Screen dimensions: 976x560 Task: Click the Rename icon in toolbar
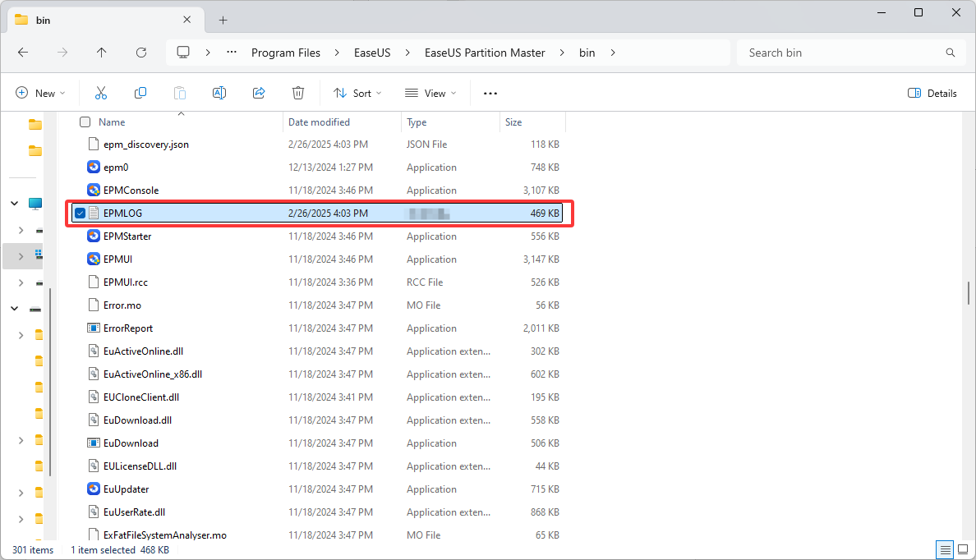(219, 94)
